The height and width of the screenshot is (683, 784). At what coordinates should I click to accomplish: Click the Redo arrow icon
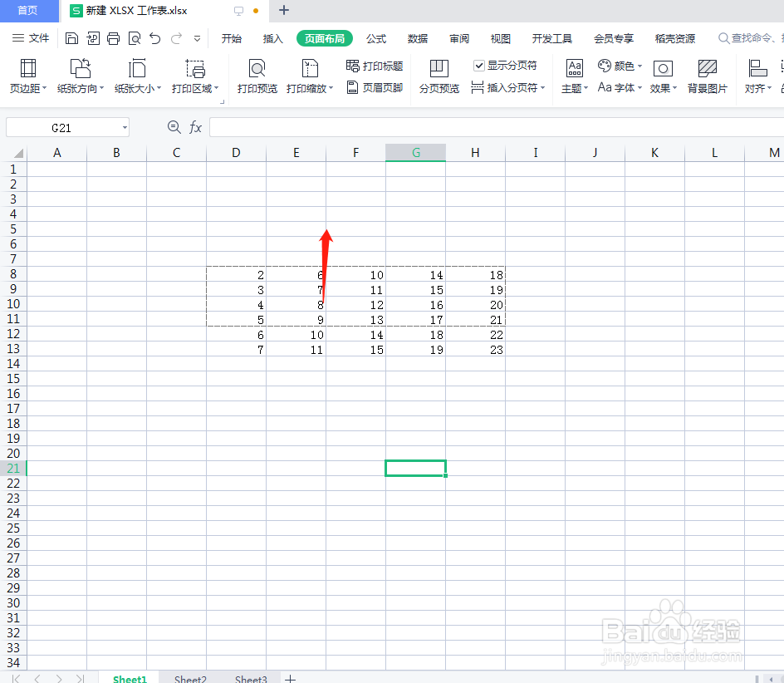point(176,38)
